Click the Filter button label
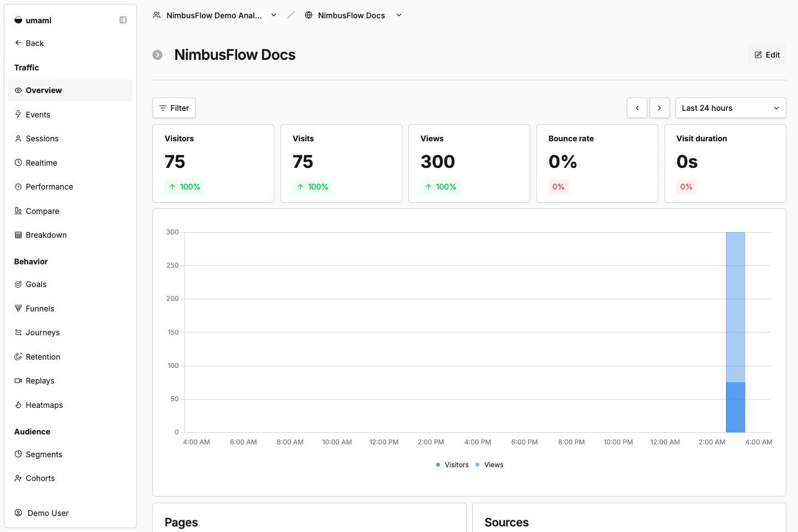798x532 pixels. (180, 108)
